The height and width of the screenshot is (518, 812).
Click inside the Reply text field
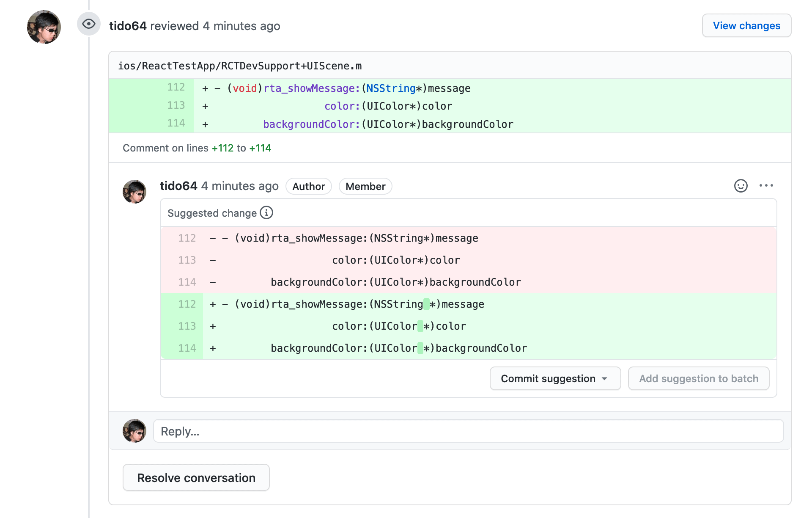[338, 430]
